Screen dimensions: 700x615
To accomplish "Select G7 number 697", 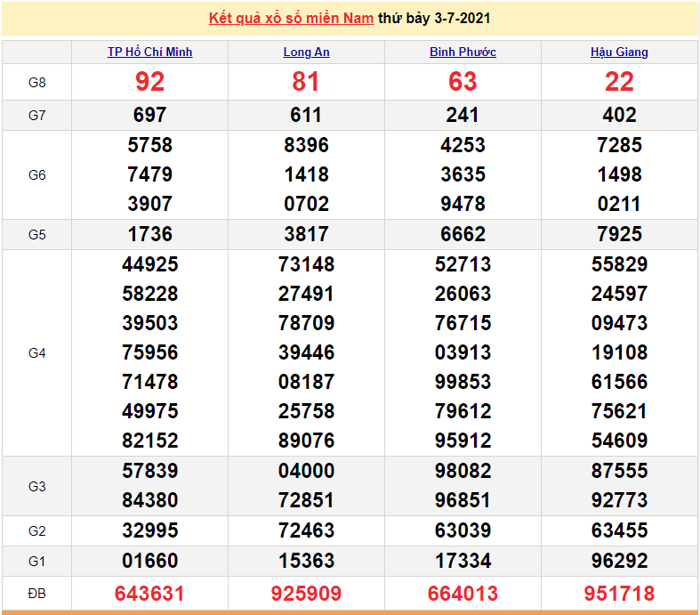I will pos(150,115).
